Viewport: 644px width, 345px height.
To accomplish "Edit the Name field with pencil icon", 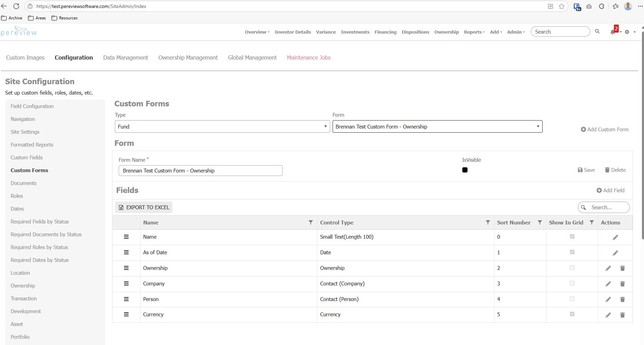I will [x=615, y=237].
